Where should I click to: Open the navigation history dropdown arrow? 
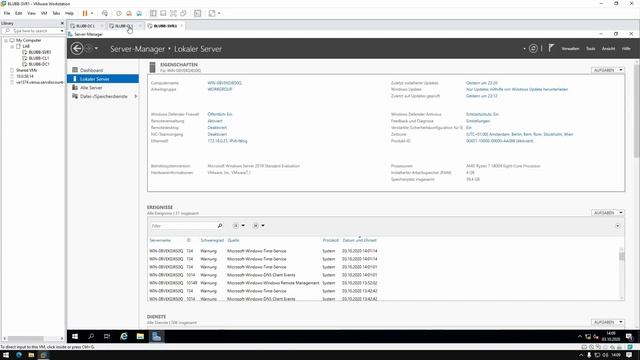pyautogui.click(x=96, y=49)
